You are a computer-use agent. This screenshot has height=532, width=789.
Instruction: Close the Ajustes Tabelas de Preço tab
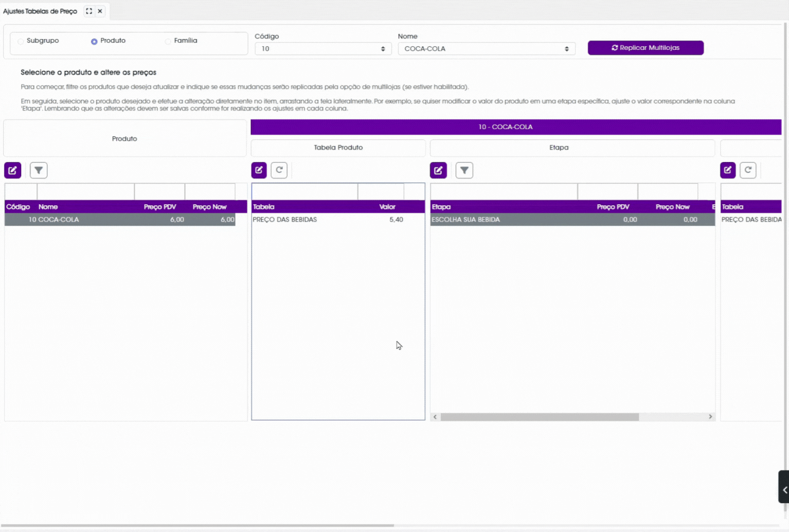click(100, 11)
